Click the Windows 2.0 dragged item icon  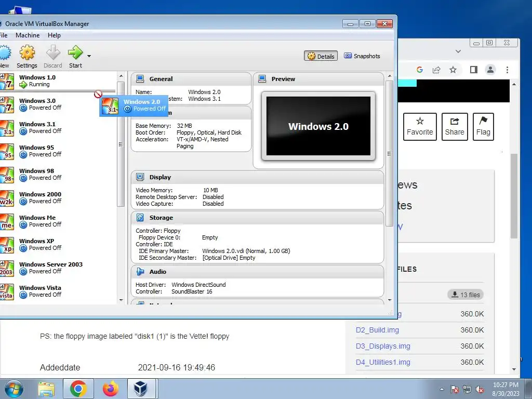tap(110, 105)
